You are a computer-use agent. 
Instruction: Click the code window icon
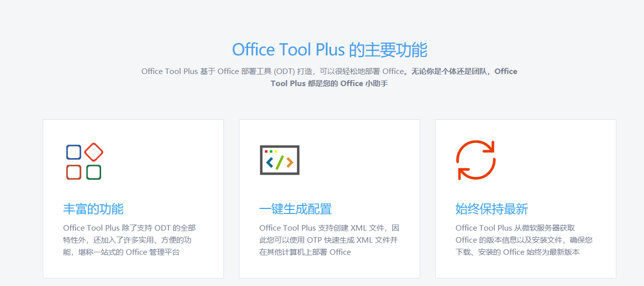pos(280,160)
